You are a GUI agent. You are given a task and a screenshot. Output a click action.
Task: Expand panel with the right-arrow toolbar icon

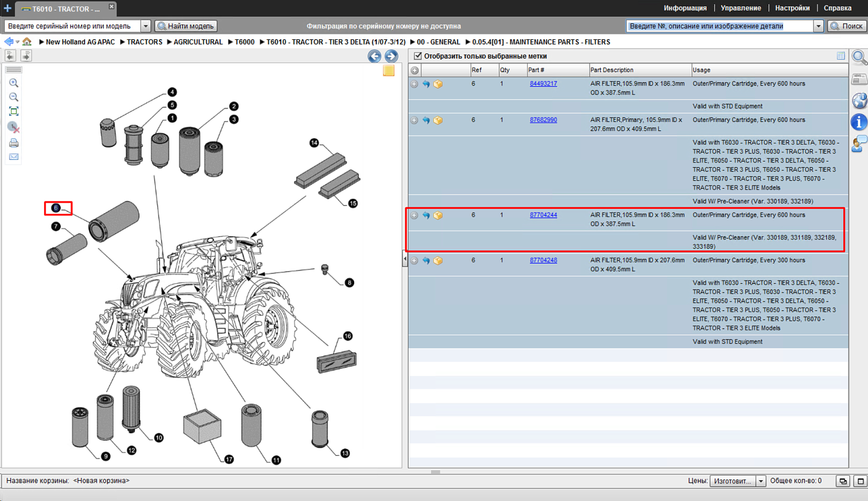point(26,56)
